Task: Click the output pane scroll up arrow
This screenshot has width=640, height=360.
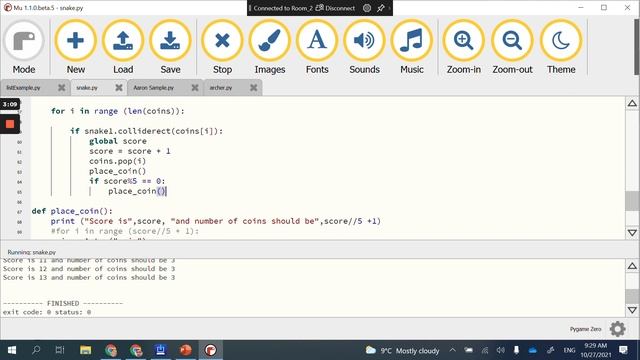Action: click(632, 266)
